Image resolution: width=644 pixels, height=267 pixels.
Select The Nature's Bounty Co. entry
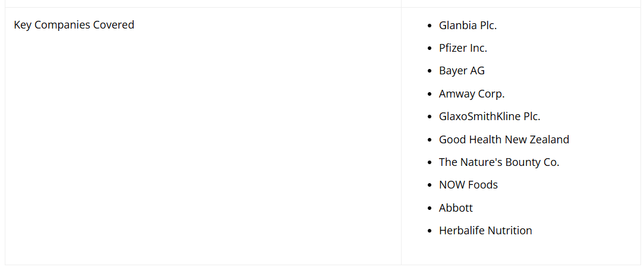pyautogui.click(x=499, y=162)
